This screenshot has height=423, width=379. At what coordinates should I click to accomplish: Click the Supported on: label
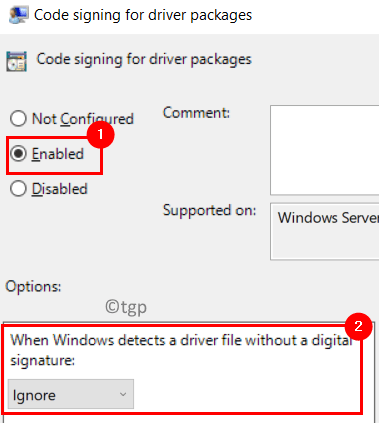[x=209, y=211]
